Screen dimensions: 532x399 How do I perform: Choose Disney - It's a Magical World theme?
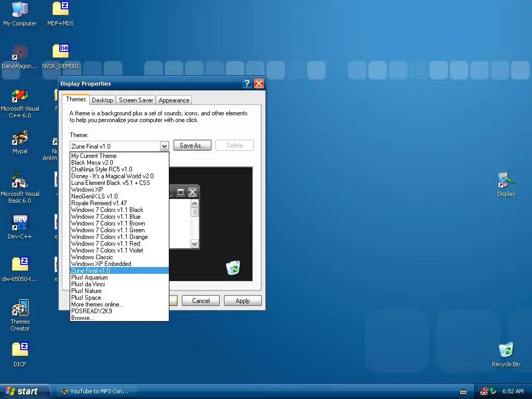click(x=119, y=176)
